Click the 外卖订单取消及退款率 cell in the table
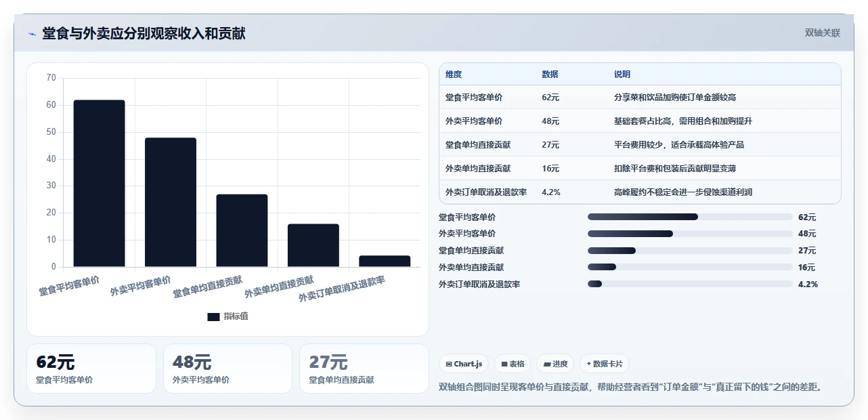The width and height of the screenshot is (868, 420). coord(486,192)
